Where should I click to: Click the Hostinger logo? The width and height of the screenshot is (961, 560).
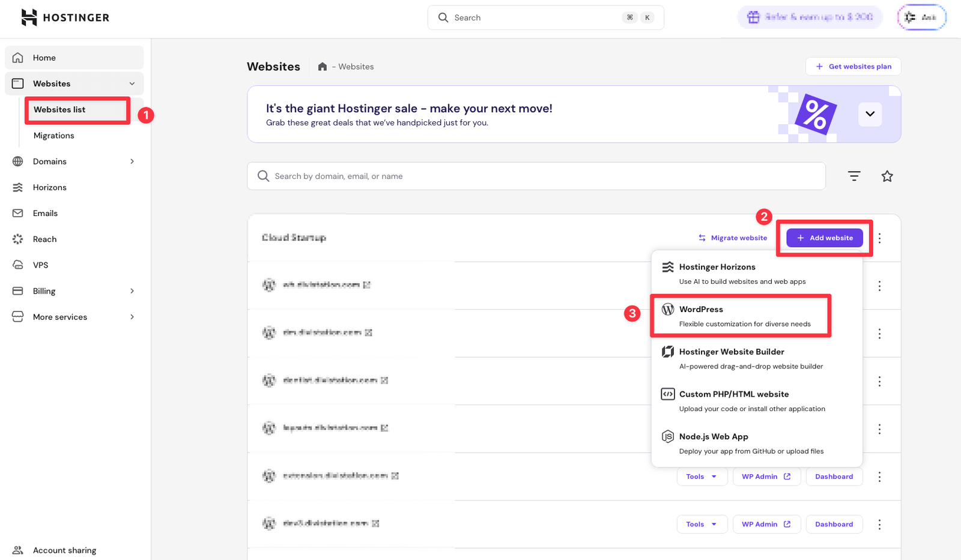pos(65,17)
